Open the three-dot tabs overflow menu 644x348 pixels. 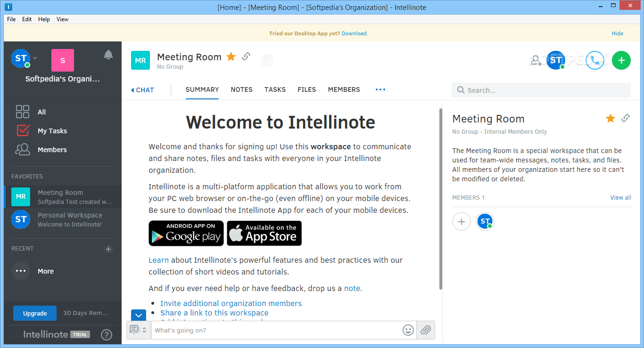pos(380,89)
